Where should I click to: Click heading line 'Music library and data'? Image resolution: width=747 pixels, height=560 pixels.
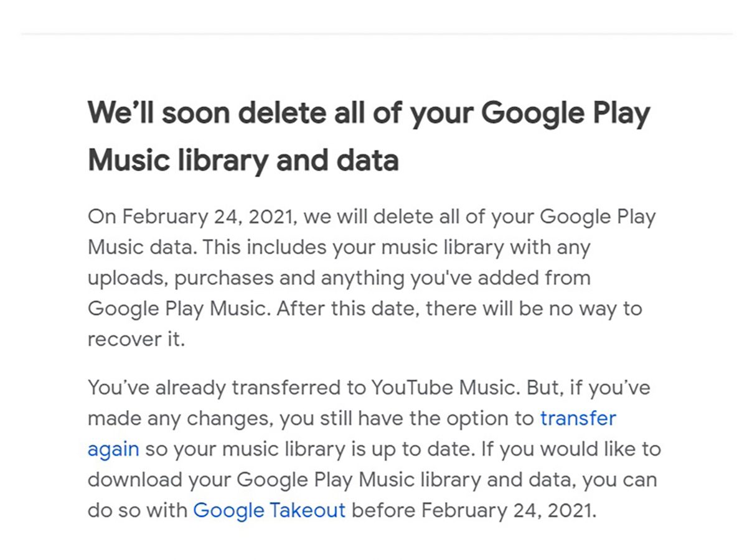(x=243, y=160)
